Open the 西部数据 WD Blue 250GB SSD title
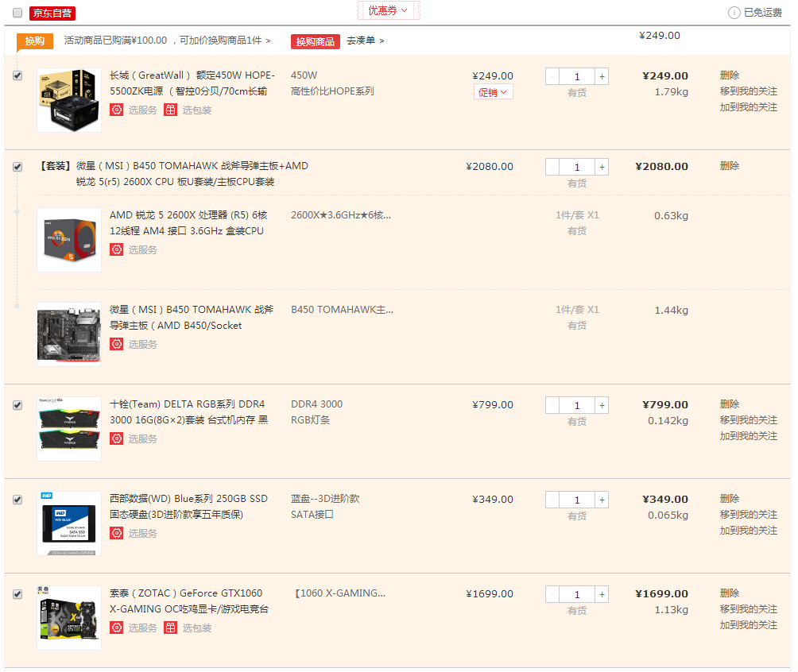This screenshot has height=672, width=798. tap(189, 507)
